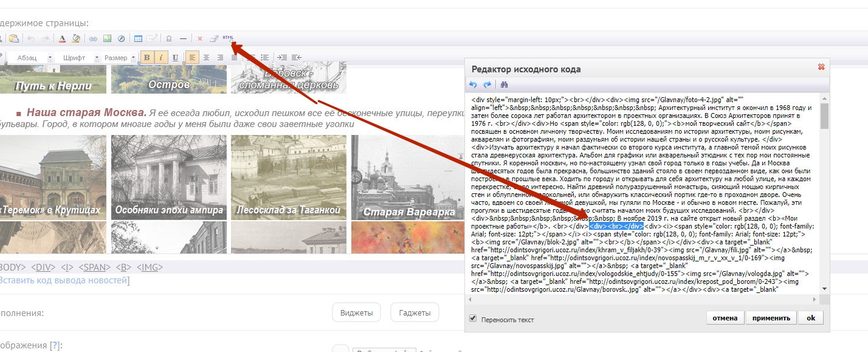The width and height of the screenshot is (868, 352).
Task: Click the insert link chain icon
Action: pyautogui.click(x=94, y=39)
